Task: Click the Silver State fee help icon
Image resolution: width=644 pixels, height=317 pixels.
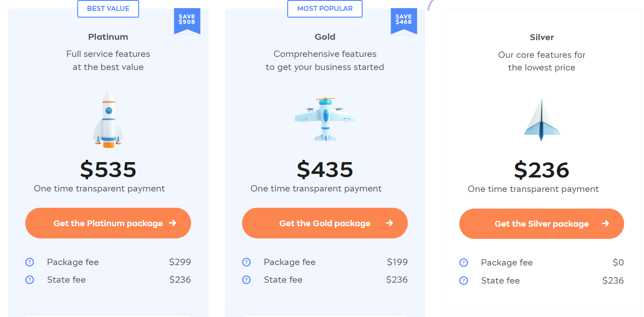Action: [464, 280]
